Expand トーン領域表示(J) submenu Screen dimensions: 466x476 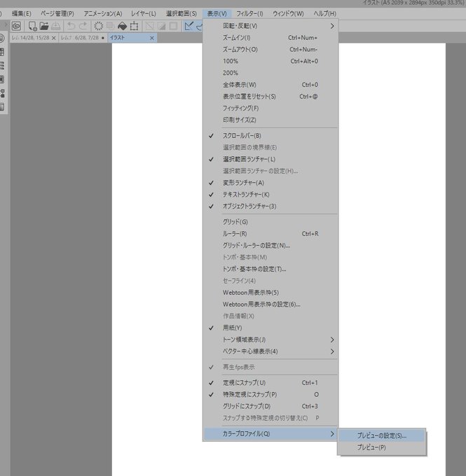[x=270, y=339]
